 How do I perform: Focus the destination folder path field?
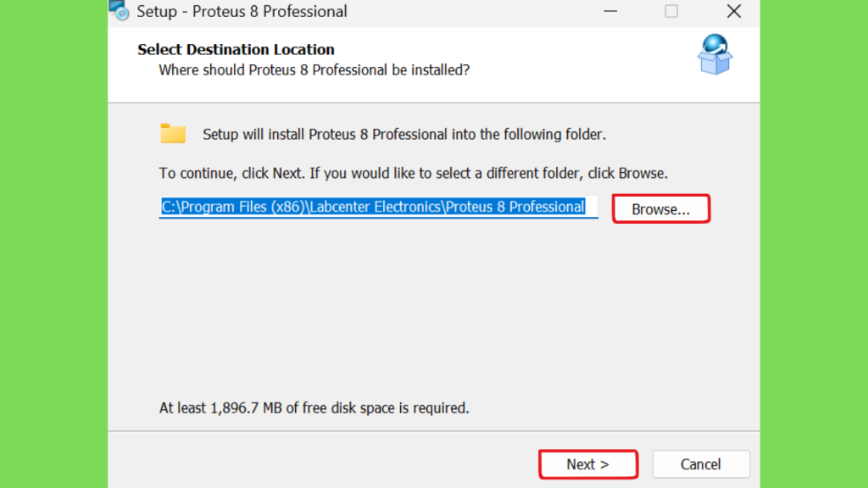[x=379, y=207]
